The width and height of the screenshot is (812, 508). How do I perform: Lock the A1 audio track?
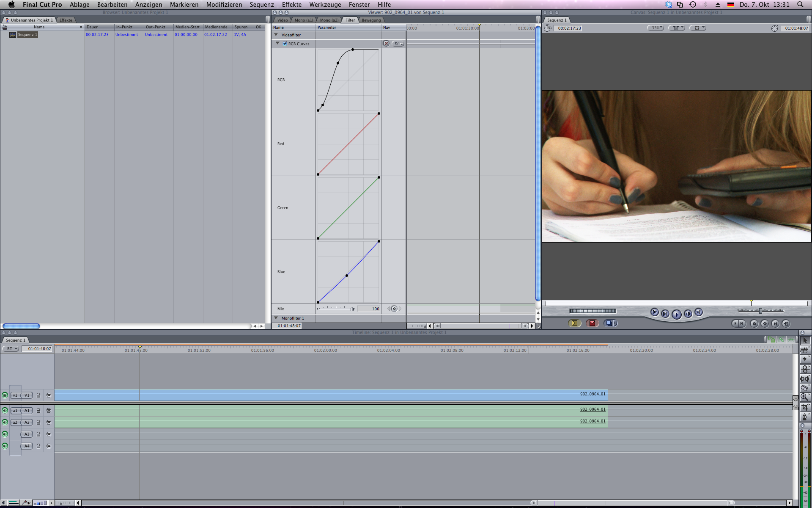pyautogui.click(x=38, y=411)
